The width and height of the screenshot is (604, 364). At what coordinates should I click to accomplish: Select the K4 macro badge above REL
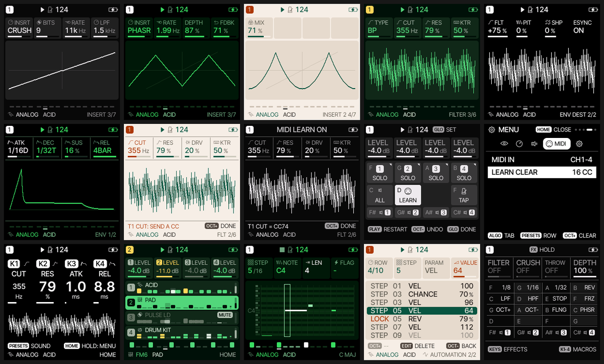point(101,263)
